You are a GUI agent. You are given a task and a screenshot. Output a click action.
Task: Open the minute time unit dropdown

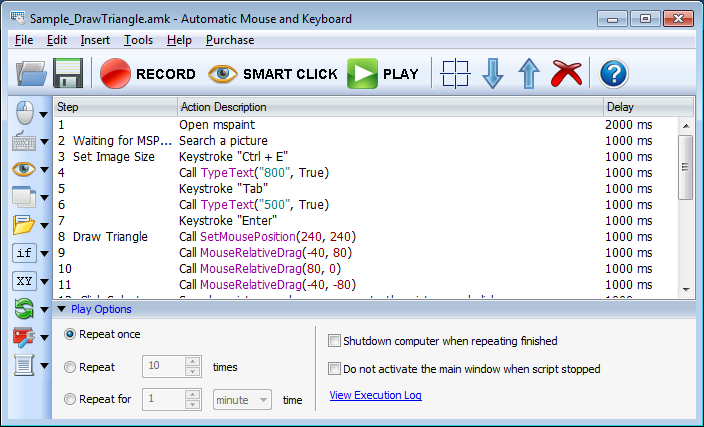coord(242,400)
